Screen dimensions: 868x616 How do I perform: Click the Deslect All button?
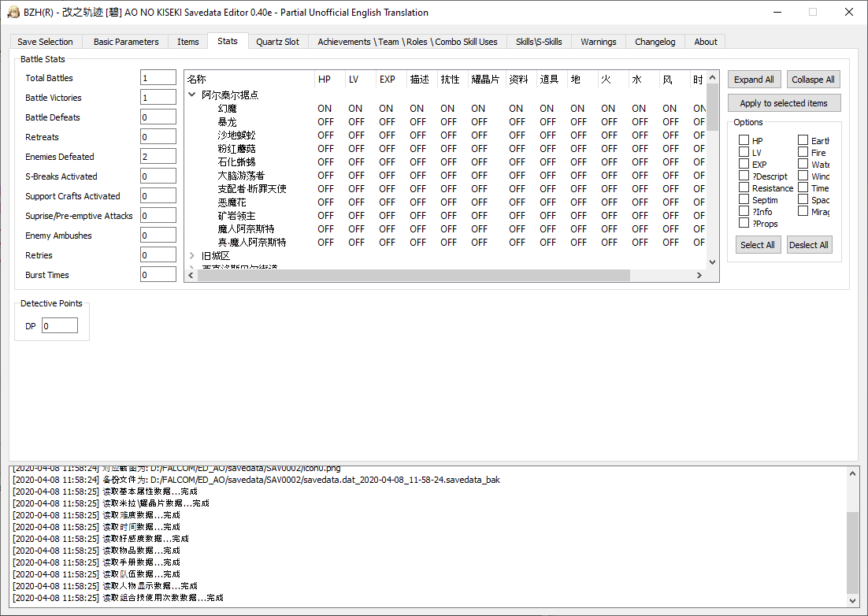pos(809,245)
